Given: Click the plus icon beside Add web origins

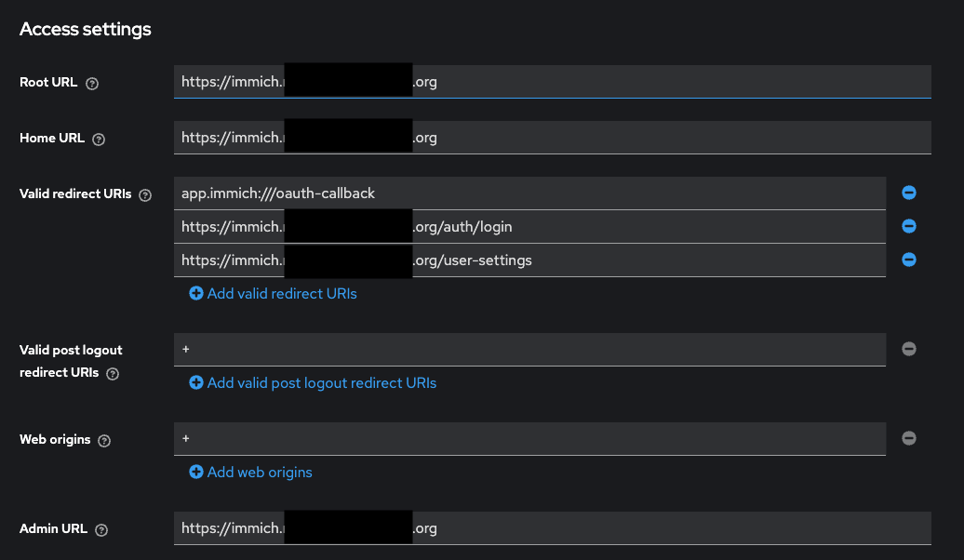Looking at the screenshot, I should (196, 472).
